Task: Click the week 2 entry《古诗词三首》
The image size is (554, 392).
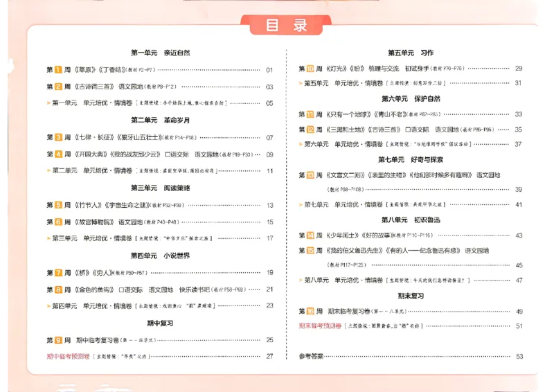Action: (160, 87)
